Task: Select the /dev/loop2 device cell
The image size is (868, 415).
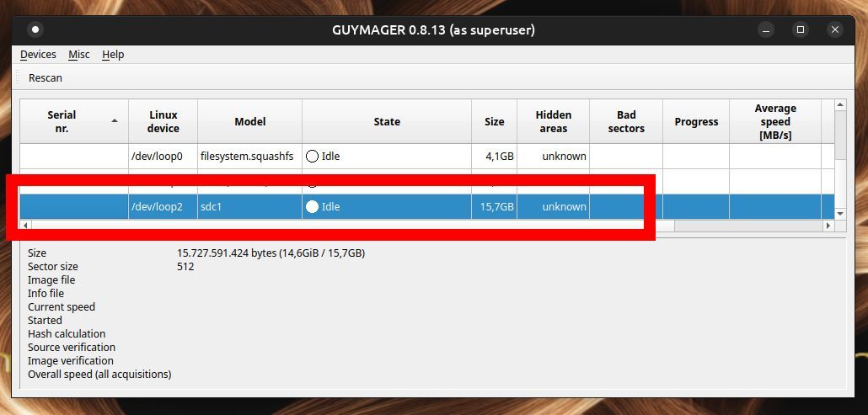Action: point(163,207)
